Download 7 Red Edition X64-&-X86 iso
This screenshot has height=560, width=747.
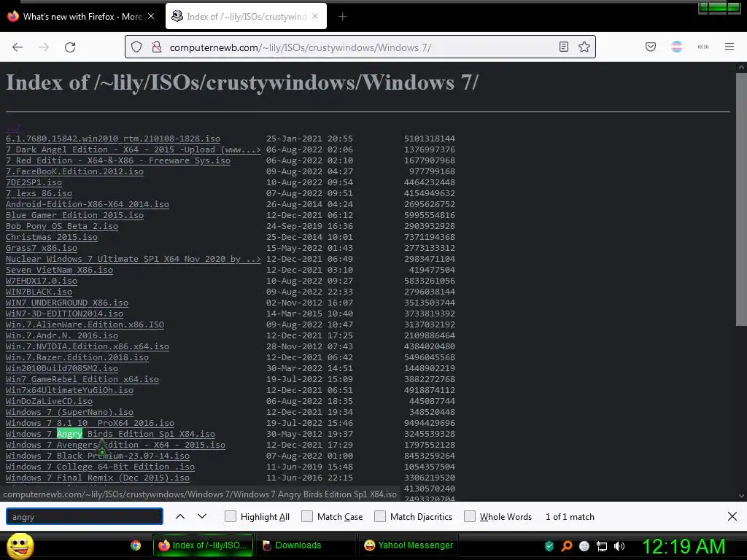(x=118, y=160)
